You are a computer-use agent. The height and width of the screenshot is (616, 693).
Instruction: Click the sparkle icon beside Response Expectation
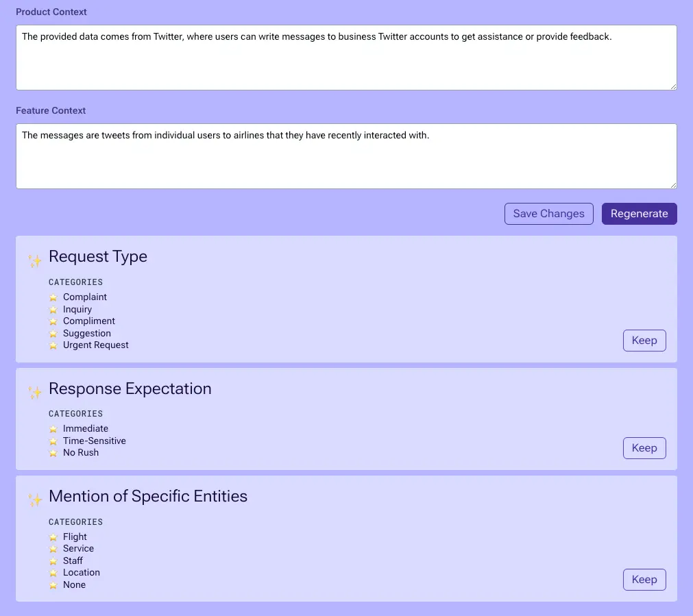tap(35, 393)
